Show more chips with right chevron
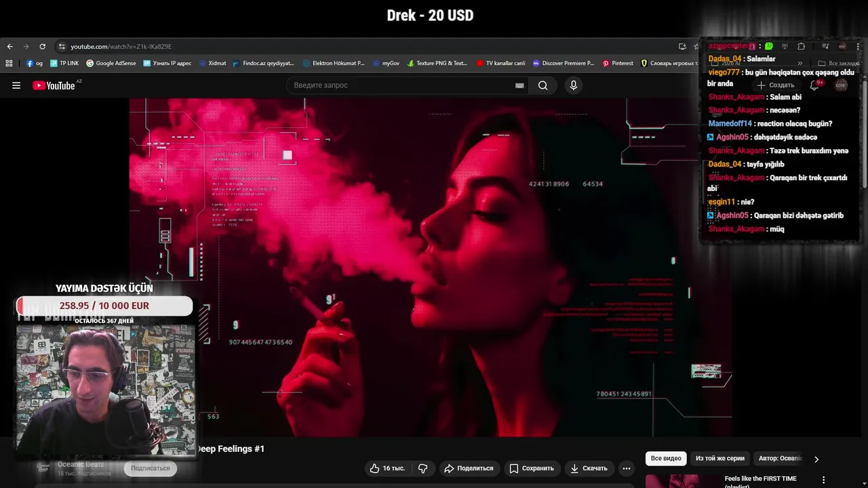 tap(816, 459)
